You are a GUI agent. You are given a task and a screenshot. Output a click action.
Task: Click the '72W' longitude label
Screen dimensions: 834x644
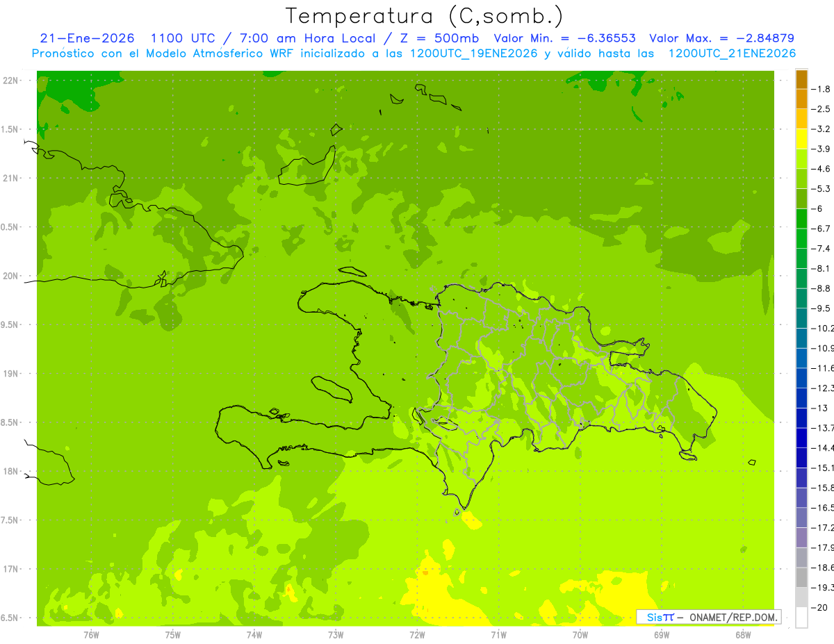click(x=417, y=634)
